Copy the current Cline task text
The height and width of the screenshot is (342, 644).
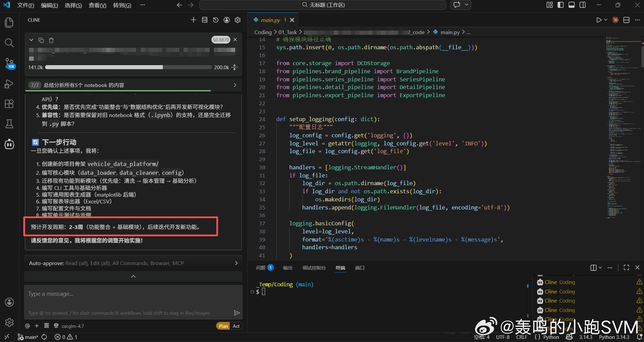41,40
